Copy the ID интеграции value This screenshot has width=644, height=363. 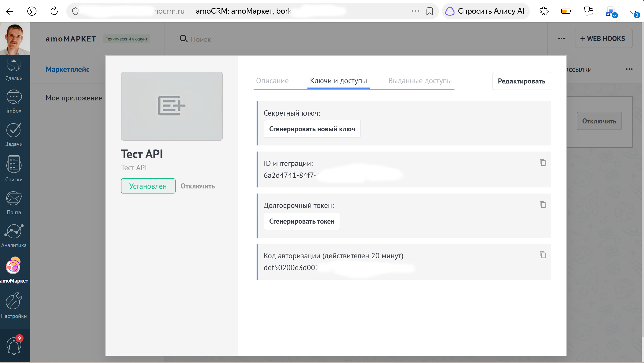pos(543,162)
